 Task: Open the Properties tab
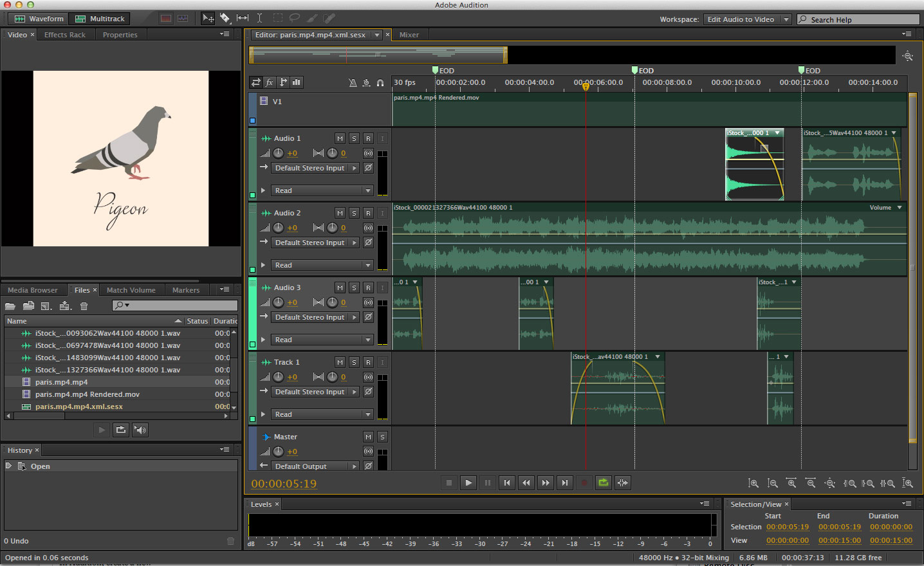[120, 35]
